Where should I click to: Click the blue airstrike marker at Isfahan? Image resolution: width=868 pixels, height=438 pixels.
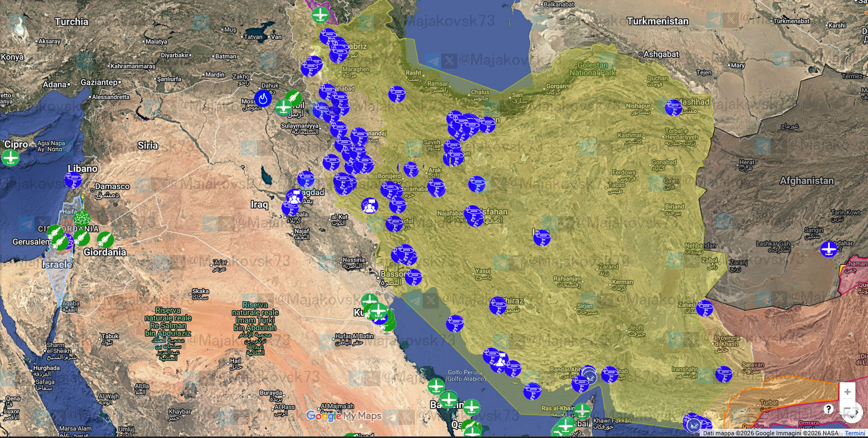coord(474,215)
